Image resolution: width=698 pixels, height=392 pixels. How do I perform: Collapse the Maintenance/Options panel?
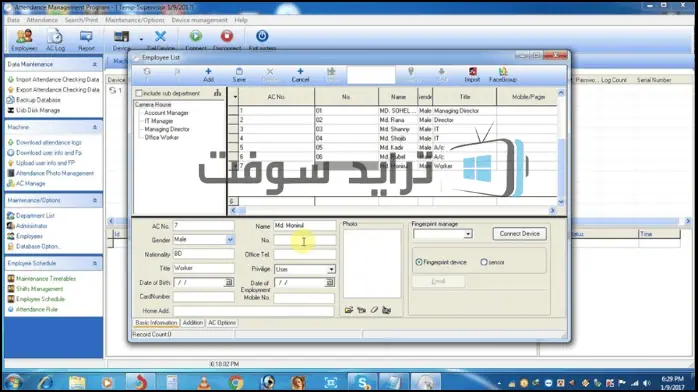[x=95, y=200]
